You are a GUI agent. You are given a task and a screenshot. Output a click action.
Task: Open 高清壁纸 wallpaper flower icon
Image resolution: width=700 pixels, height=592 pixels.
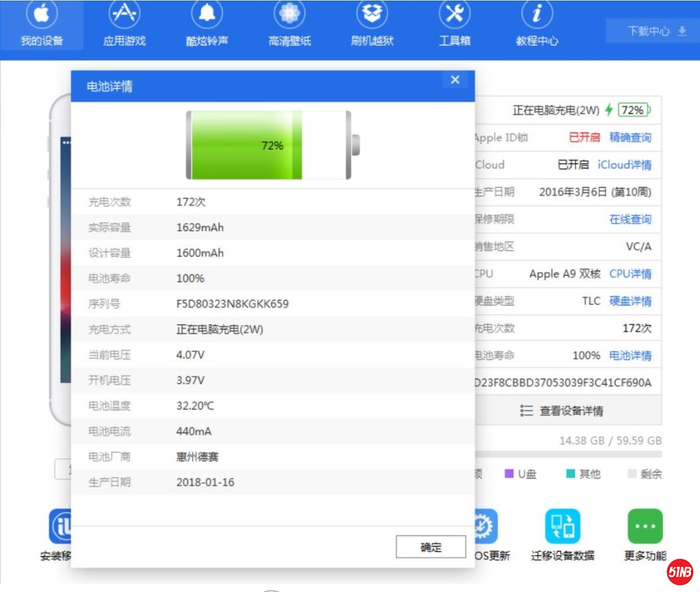(x=289, y=15)
